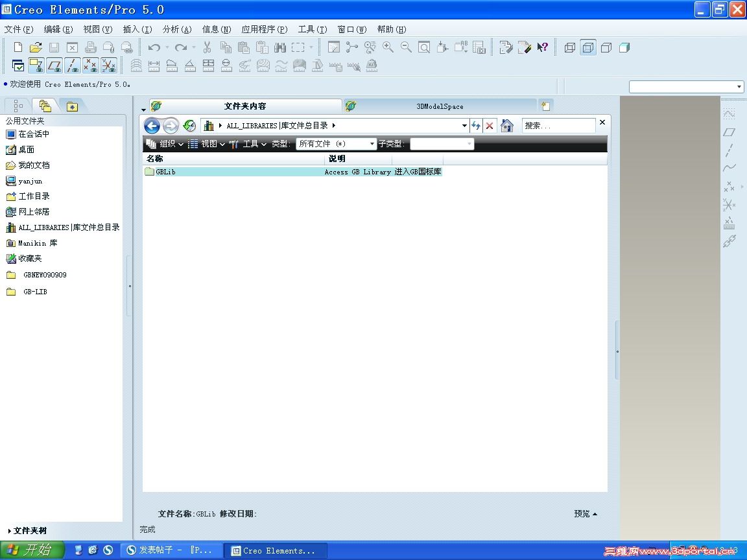Open the 分析(A) menu
Image resolution: width=747 pixels, height=560 pixels.
[177, 29]
